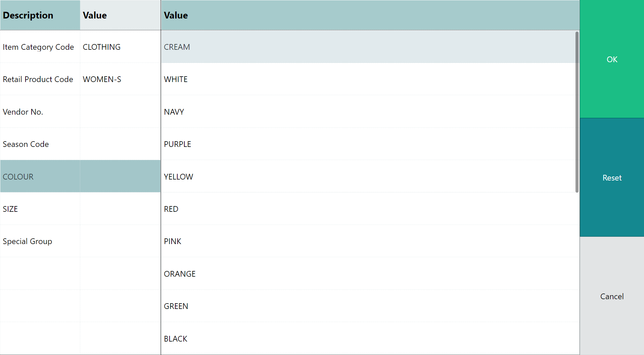The image size is (644, 355).
Task: Click the Cancel button
Action: pyautogui.click(x=612, y=296)
